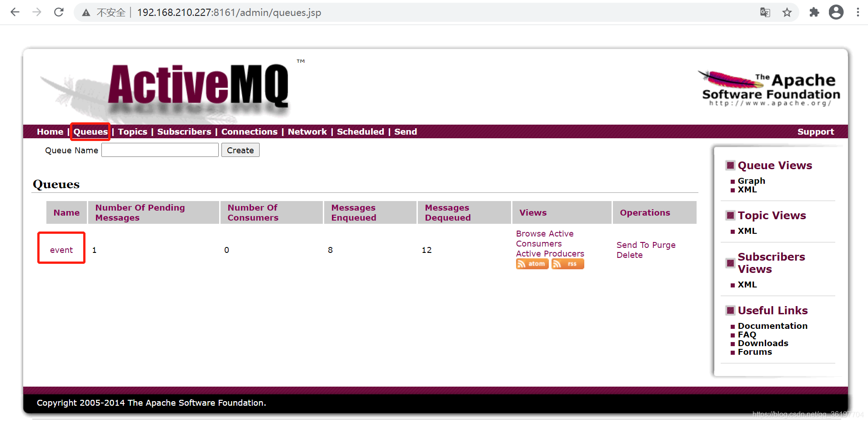Click Number Of Consumers column header

(x=271, y=212)
